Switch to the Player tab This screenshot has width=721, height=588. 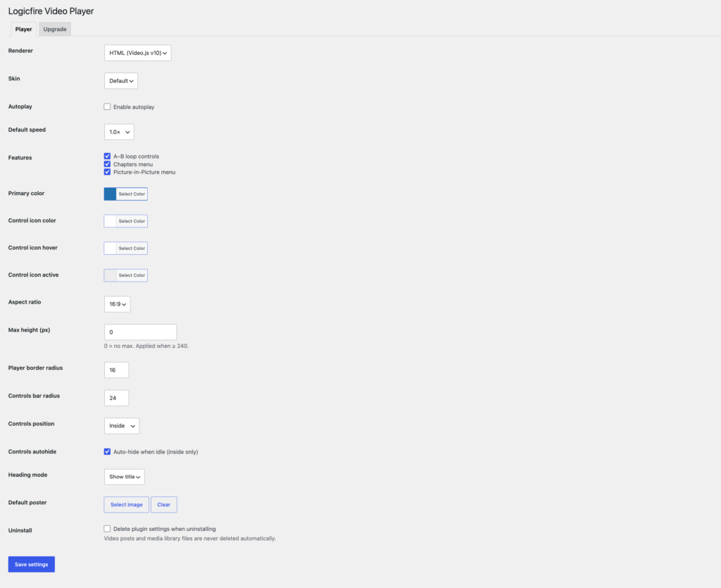[23, 29]
